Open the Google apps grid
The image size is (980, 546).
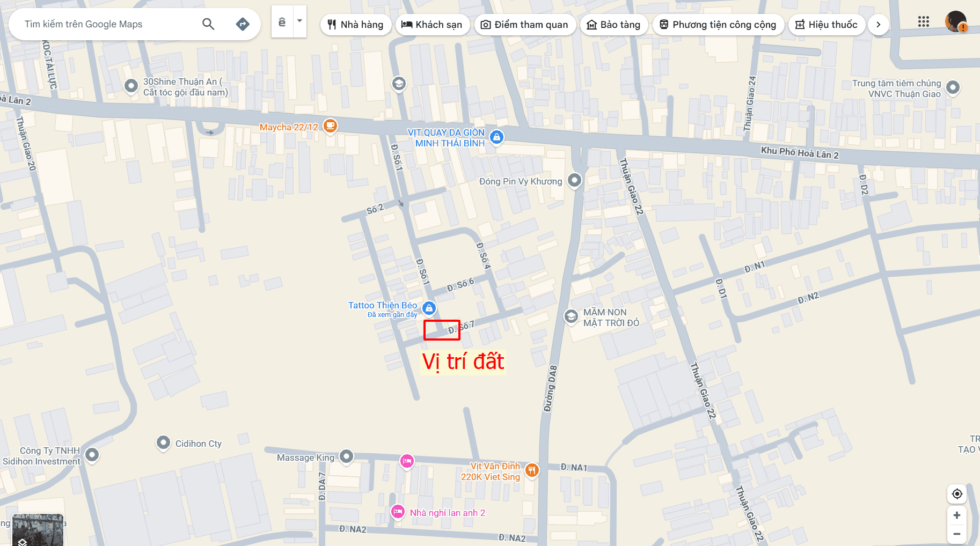click(x=923, y=21)
